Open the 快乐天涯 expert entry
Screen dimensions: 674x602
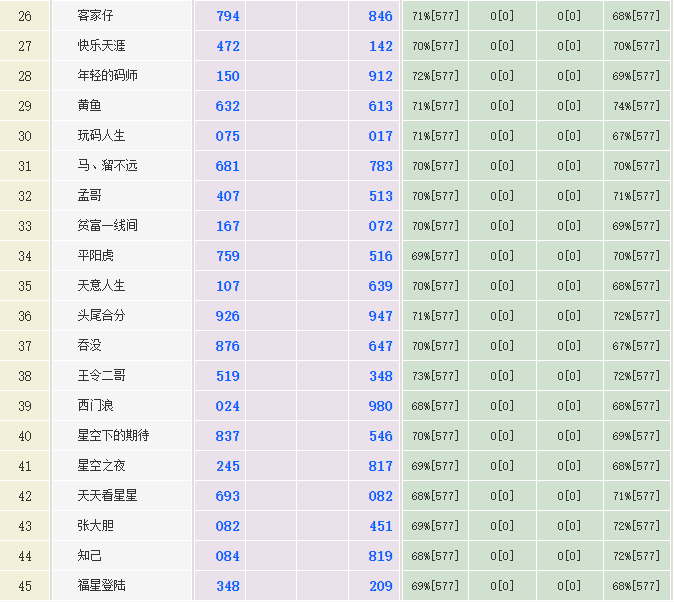click(x=102, y=46)
